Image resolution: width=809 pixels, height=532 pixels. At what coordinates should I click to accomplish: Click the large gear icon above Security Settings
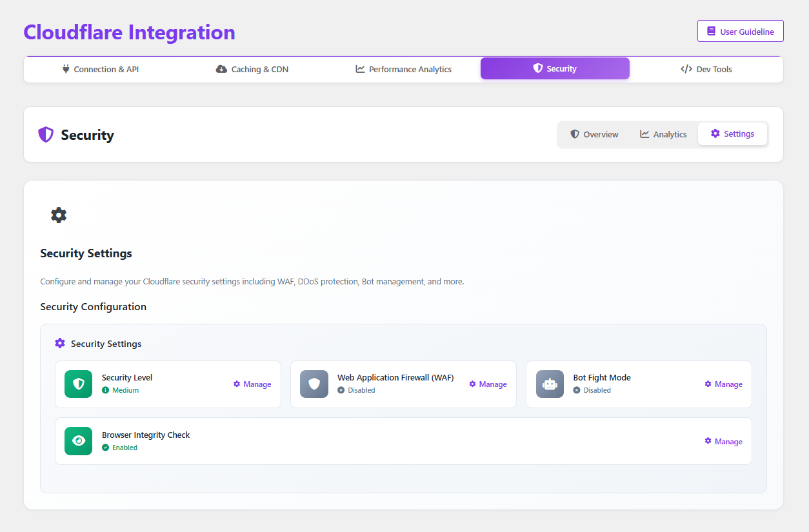(x=59, y=215)
